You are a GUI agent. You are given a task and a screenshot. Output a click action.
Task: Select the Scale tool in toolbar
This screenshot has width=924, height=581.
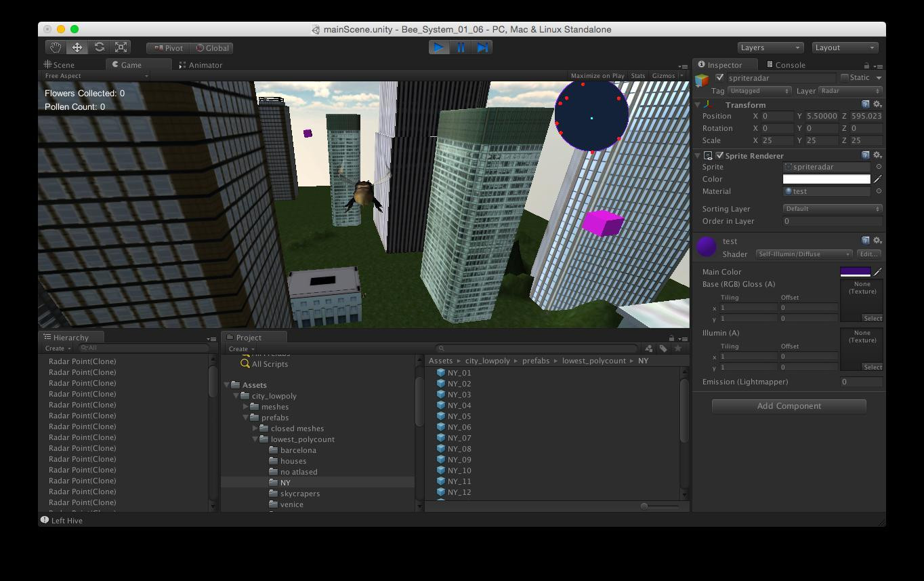[x=121, y=47]
